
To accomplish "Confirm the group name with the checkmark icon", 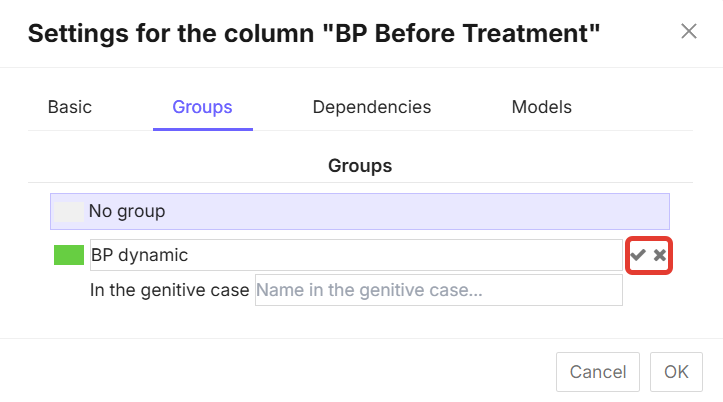I will pyautogui.click(x=637, y=256).
